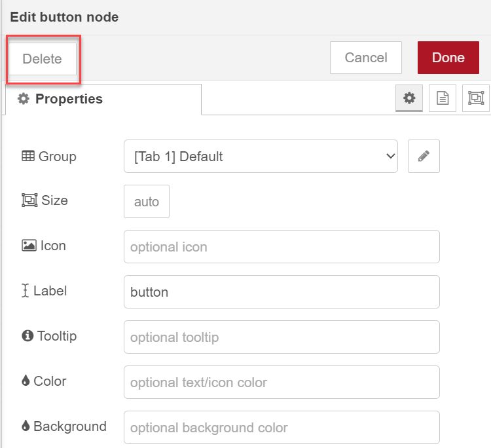Open node appearance icon tab
Image resolution: width=491 pixels, height=448 pixels.
coord(476,98)
